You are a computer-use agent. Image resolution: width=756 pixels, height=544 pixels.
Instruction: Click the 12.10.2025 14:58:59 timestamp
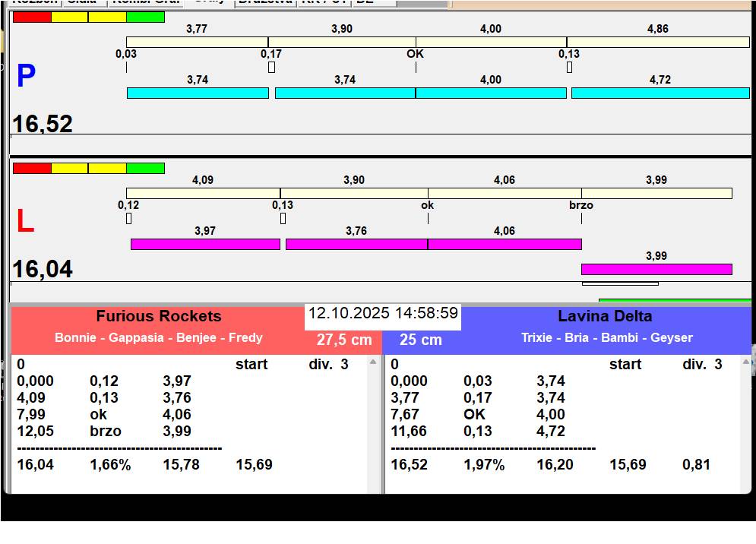383,314
